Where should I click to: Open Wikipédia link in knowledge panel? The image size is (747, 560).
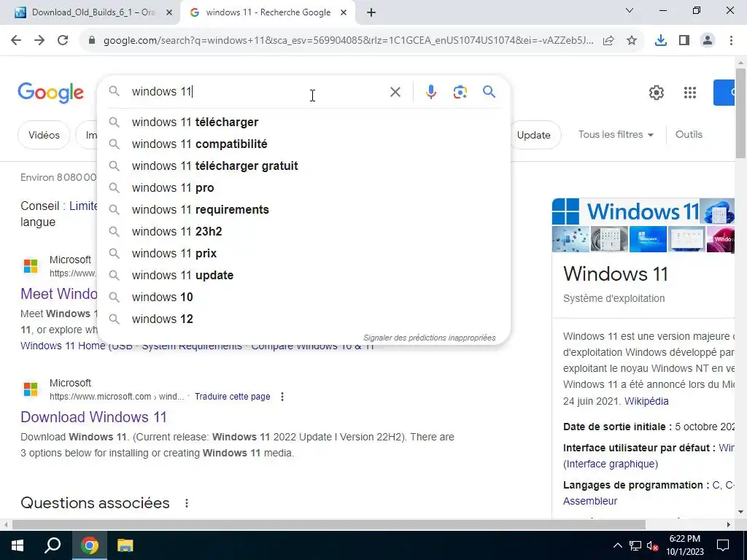646,402
